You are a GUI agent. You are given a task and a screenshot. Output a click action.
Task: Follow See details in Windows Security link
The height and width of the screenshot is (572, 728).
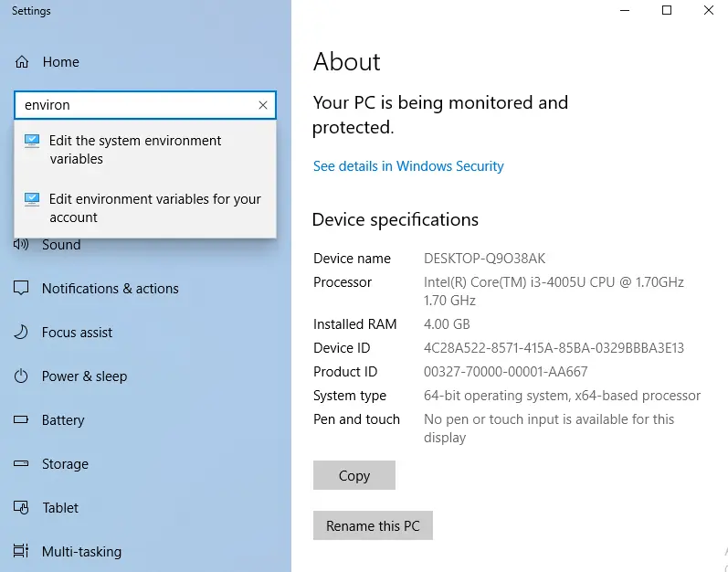click(408, 166)
